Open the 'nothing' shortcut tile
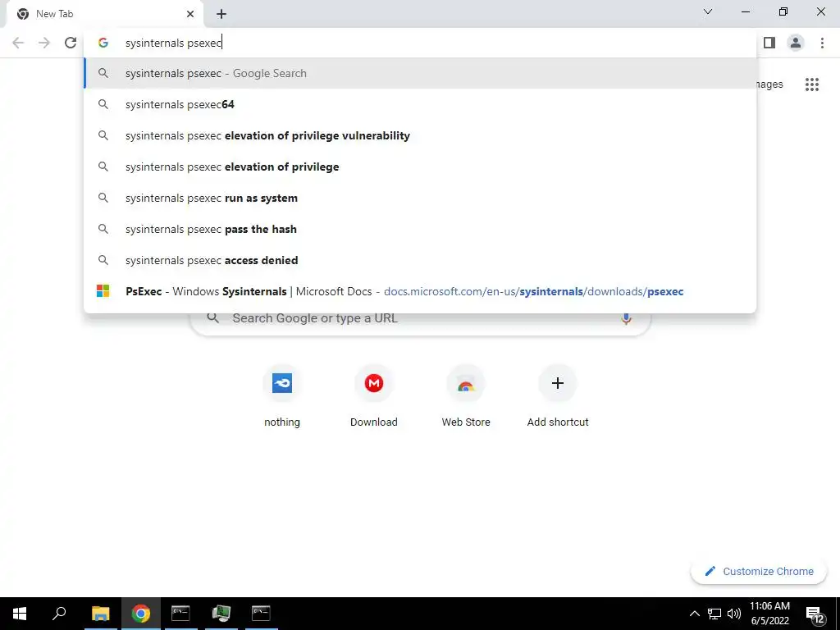840x630 pixels. tap(282, 396)
